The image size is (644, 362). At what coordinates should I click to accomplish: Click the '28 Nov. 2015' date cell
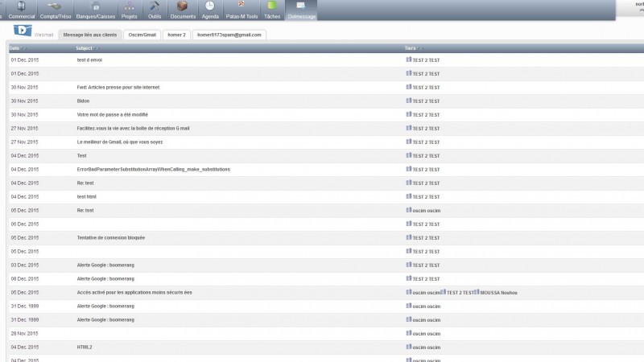(x=25, y=334)
